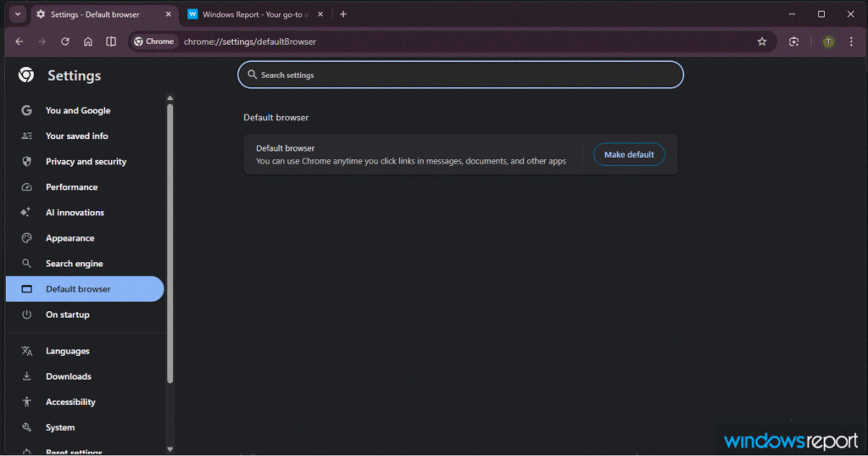Switch to the Windows Report tab
868x456 pixels.
click(x=250, y=14)
